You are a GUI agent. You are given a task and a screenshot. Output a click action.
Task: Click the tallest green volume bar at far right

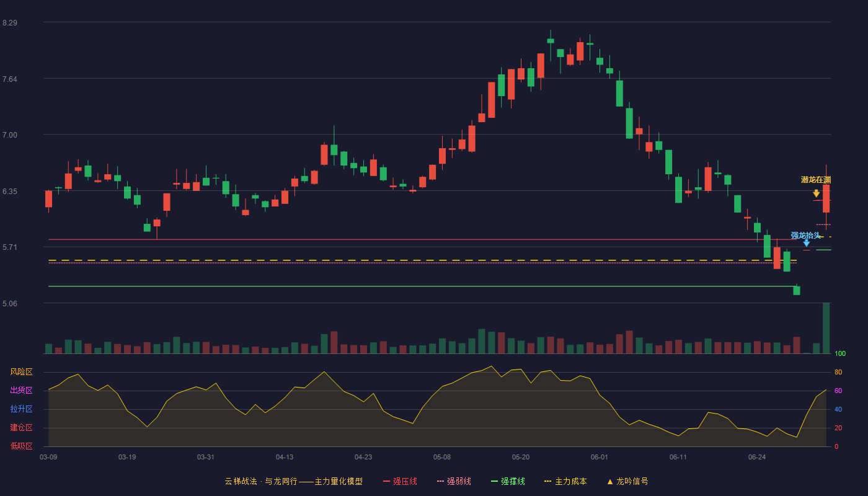click(x=826, y=328)
